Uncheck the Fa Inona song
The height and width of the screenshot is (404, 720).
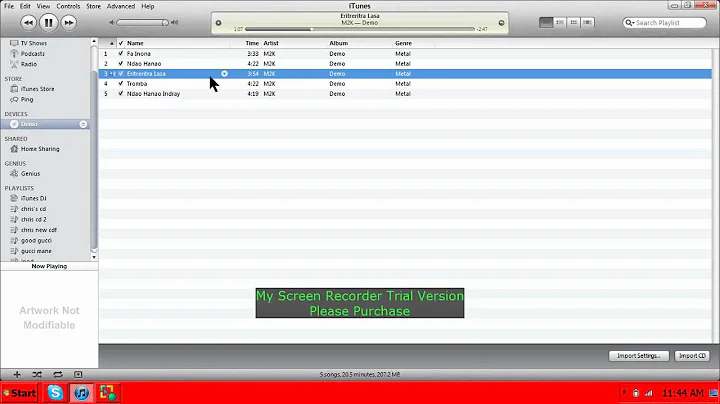pos(121,53)
